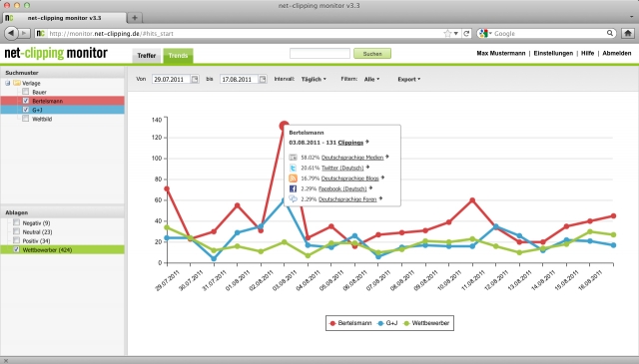Click the site icon in address bar
Screen dimensions: 639x364
point(40,33)
